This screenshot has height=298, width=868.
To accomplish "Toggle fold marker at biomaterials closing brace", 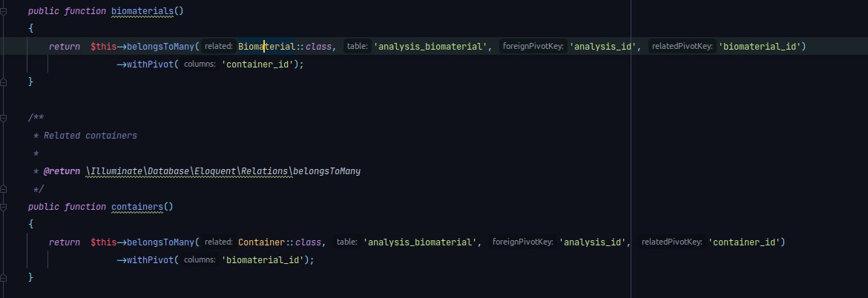I will (3, 82).
